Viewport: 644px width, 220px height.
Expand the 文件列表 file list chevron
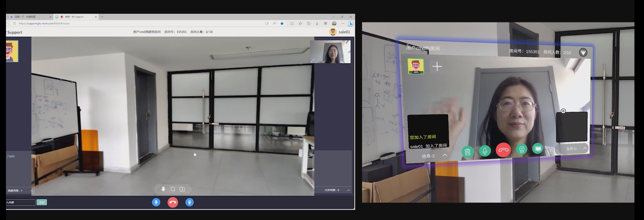point(348,190)
